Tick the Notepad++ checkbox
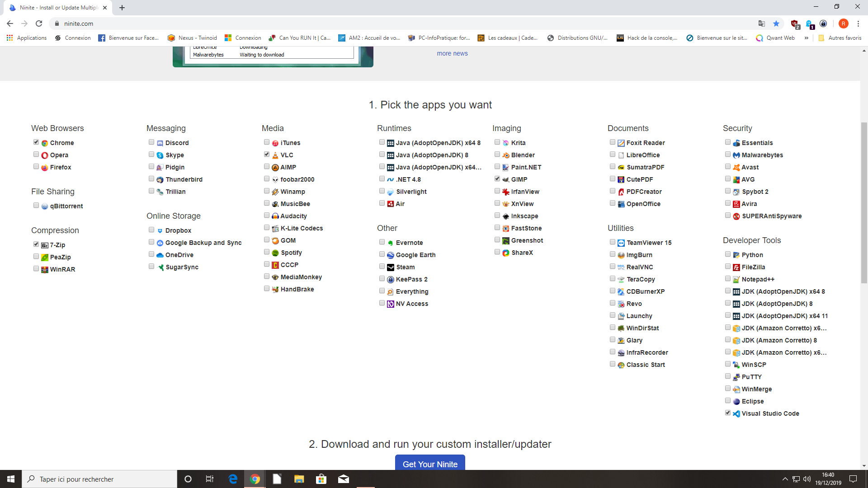The image size is (868, 488). click(x=728, y=279)
